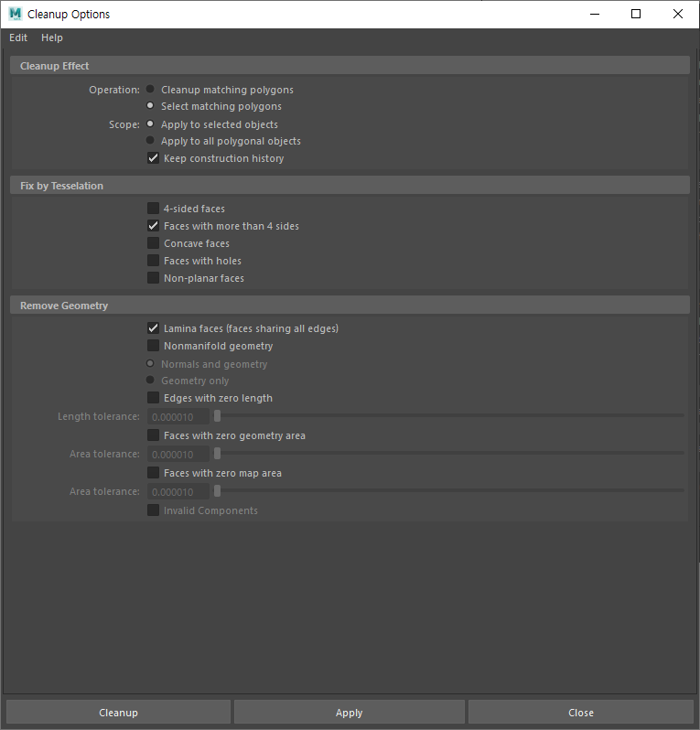This screenshot has width=700, height=730.
Task: Click the Operation: label
Action: point(114,90)
